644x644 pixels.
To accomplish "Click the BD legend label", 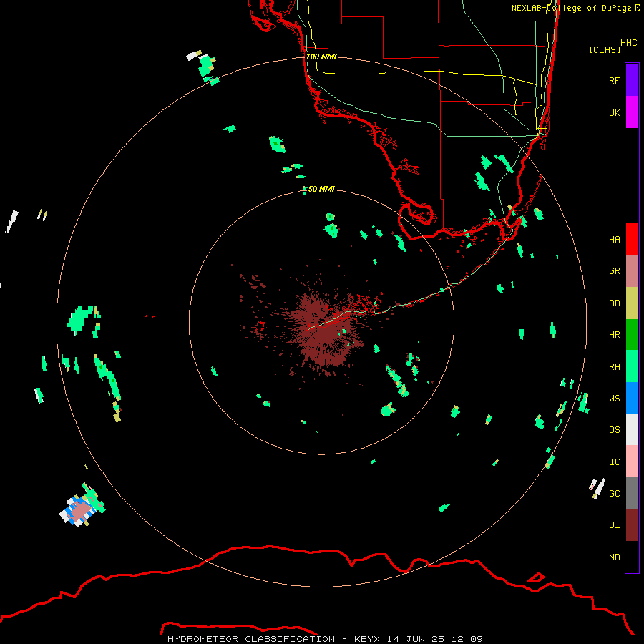I will coord(614,303).
